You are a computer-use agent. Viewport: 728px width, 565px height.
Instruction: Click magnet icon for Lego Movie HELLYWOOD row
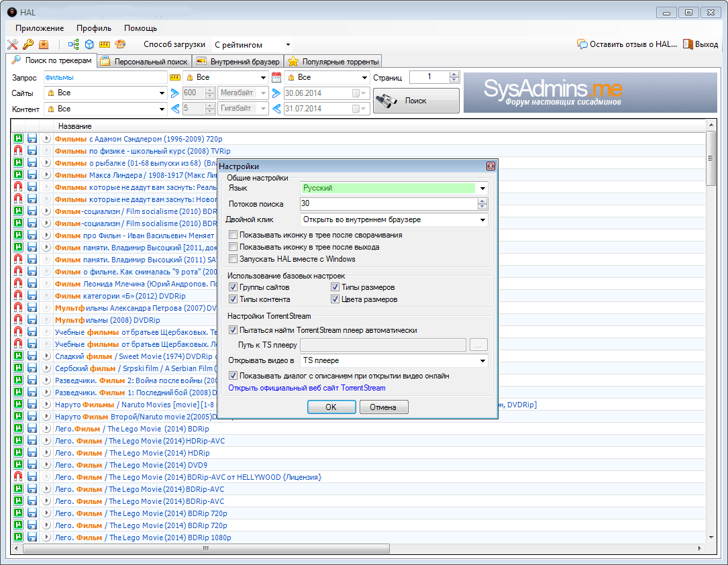pyautogui.click(x=18, y=476)
